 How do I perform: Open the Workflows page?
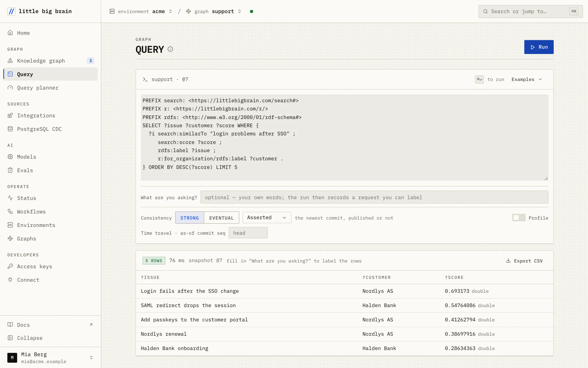50,211
